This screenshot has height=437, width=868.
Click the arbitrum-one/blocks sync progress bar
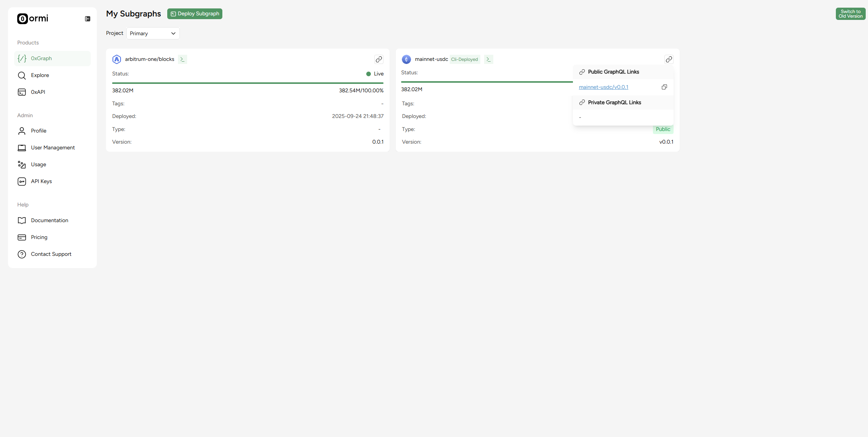point(248,83)
